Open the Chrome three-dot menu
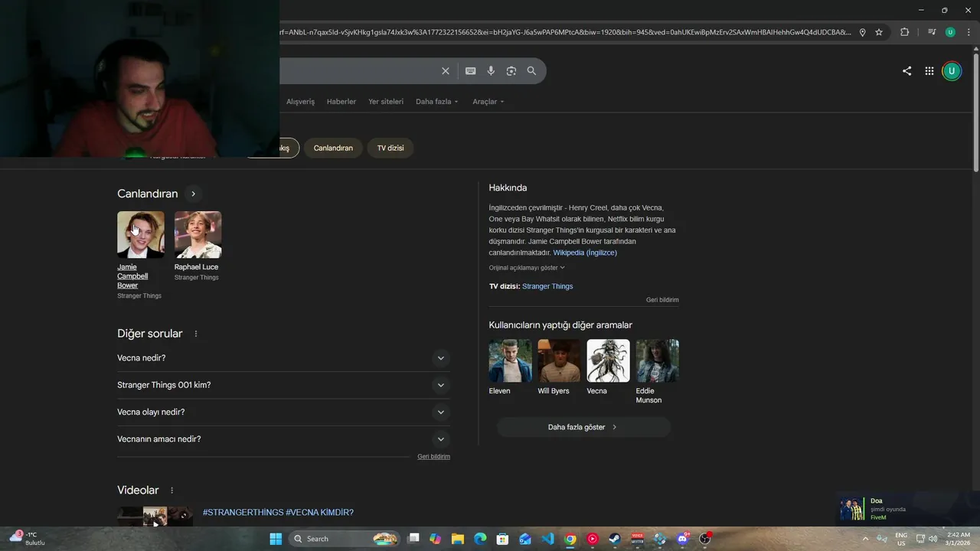 click(x=969, y=32)
